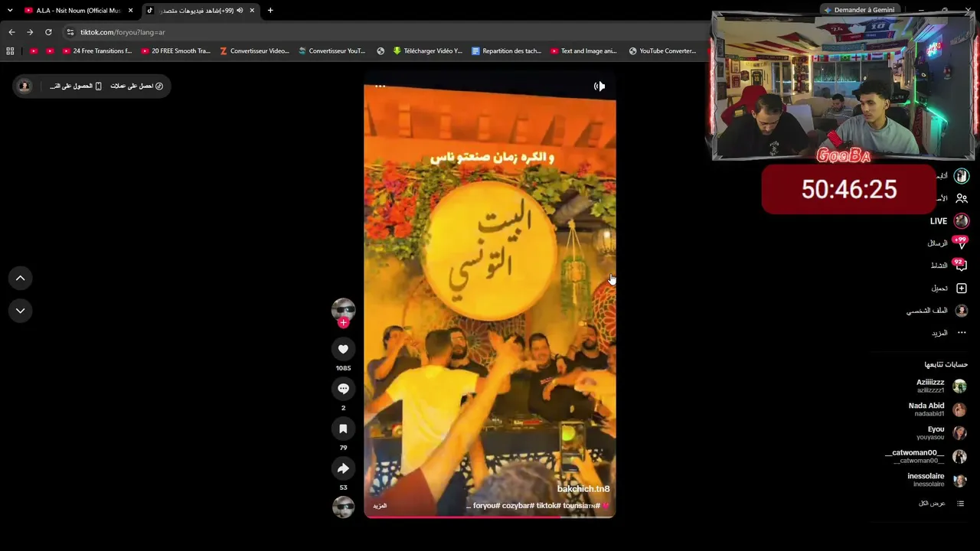Image resolution: width=980 pixels, height=551 pixels.
Task: Open the __catwoman00__ followed account
Action: pyautogui.click(x=926, y=456)
